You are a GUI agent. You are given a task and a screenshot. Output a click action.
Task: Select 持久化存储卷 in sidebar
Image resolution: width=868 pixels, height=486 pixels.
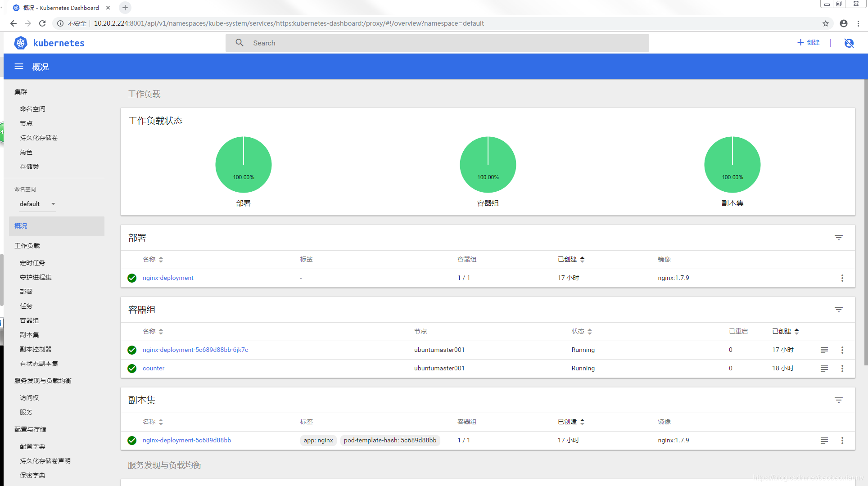(x=39, y=138)
